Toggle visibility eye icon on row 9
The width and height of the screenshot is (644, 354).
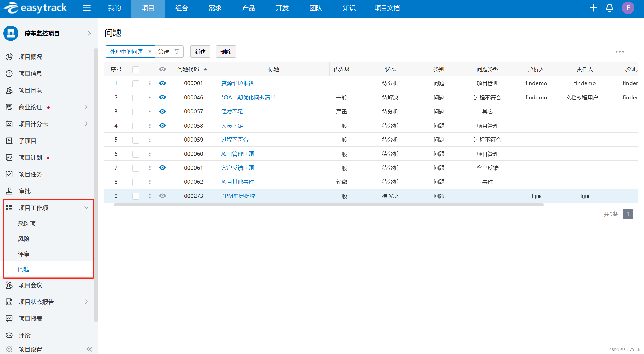[163, 196]
